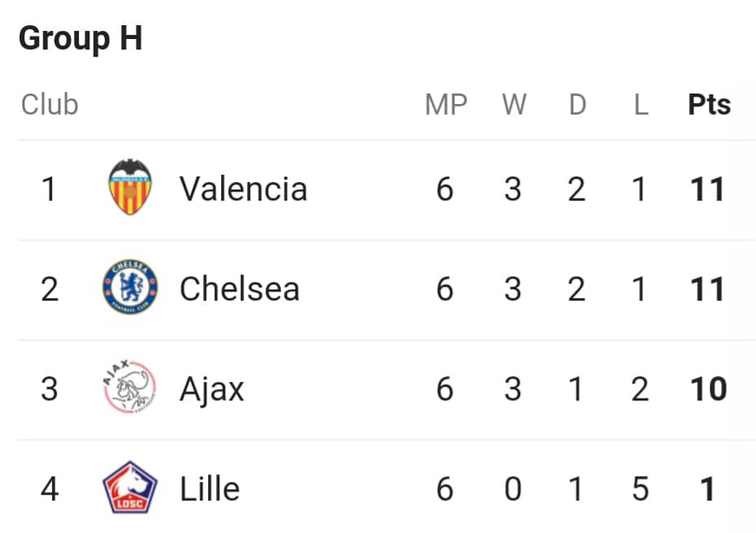The height and width of the screenshot is (533, 756).
Task: Click Valencia's 11 points value
Action: coord(707,189)
